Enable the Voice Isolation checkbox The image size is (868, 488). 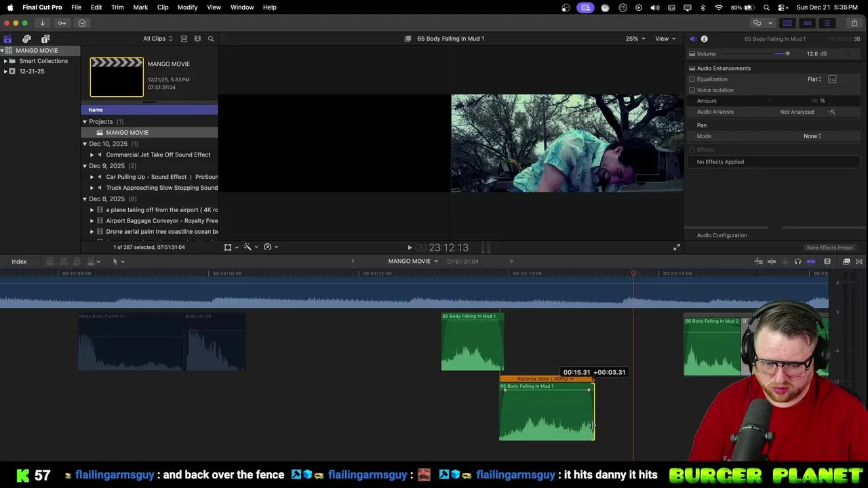[x=692, y=90]
